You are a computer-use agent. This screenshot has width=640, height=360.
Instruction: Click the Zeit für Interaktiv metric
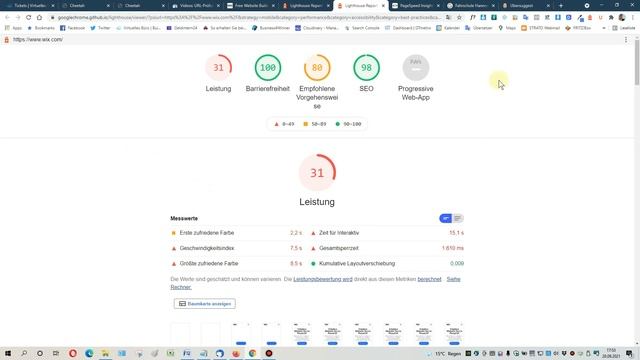(387, 233)
